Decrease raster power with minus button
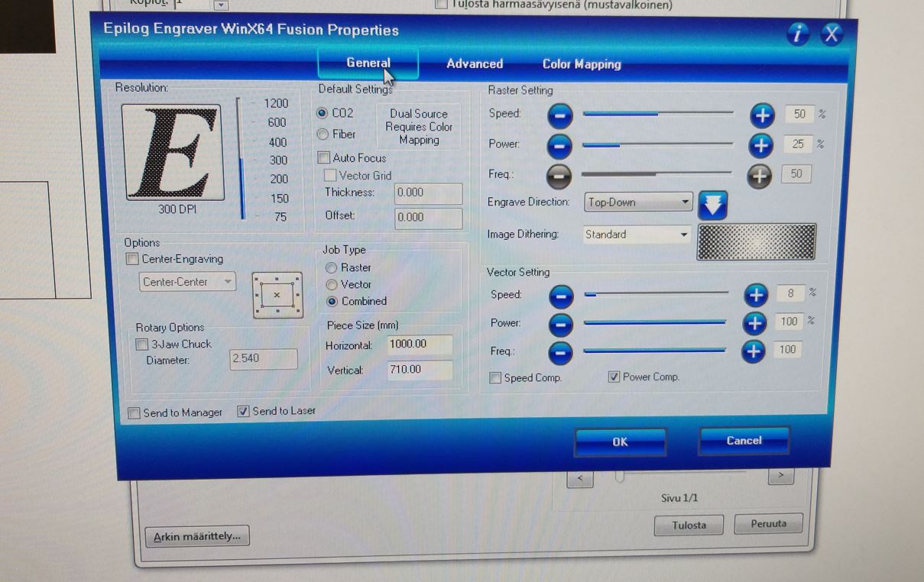The image size is (924, 582). click(559, 145)
